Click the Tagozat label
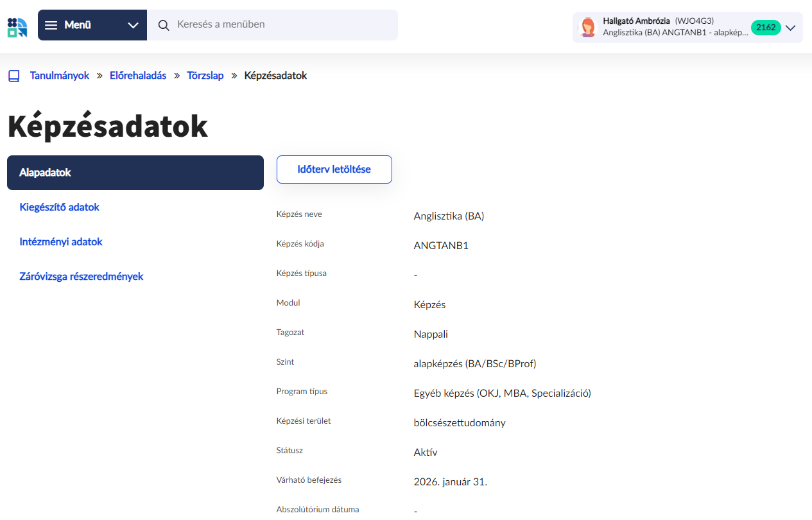Viewport: 812px width, 520px height. click(290, 333)
